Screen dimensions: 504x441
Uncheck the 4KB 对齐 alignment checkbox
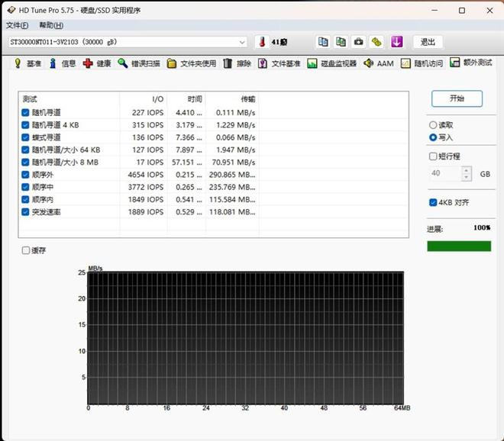[434, 203]
